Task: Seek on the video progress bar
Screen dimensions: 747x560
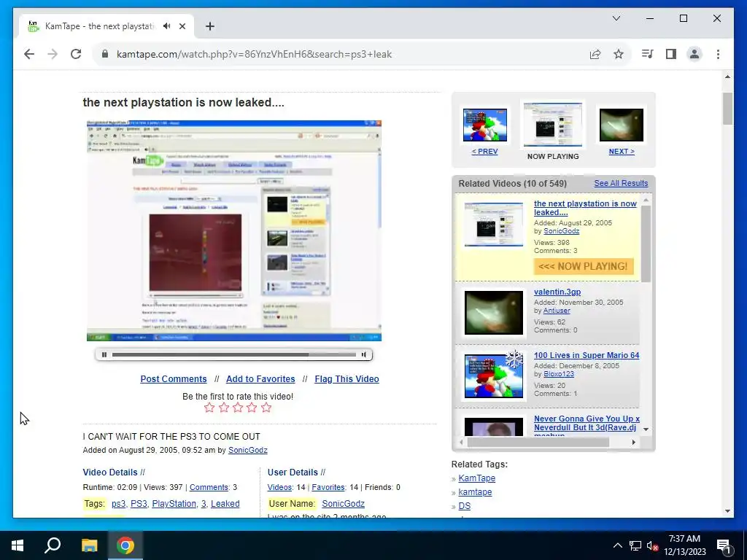Action: (x=234, y=354)
